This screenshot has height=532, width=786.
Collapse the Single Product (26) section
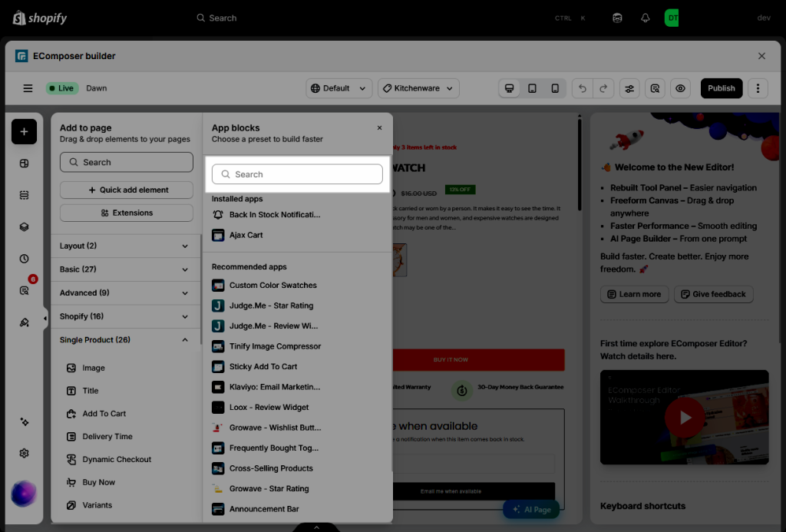(124, 340)
